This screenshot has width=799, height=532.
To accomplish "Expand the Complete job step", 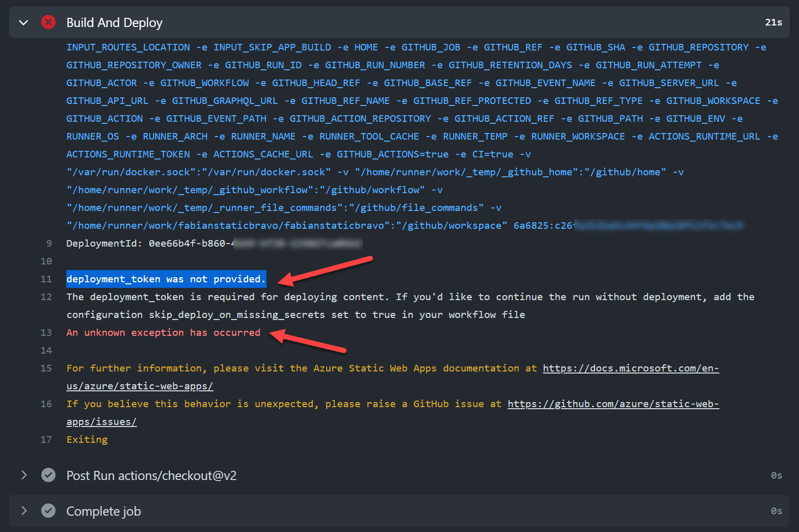I will 23,511.
